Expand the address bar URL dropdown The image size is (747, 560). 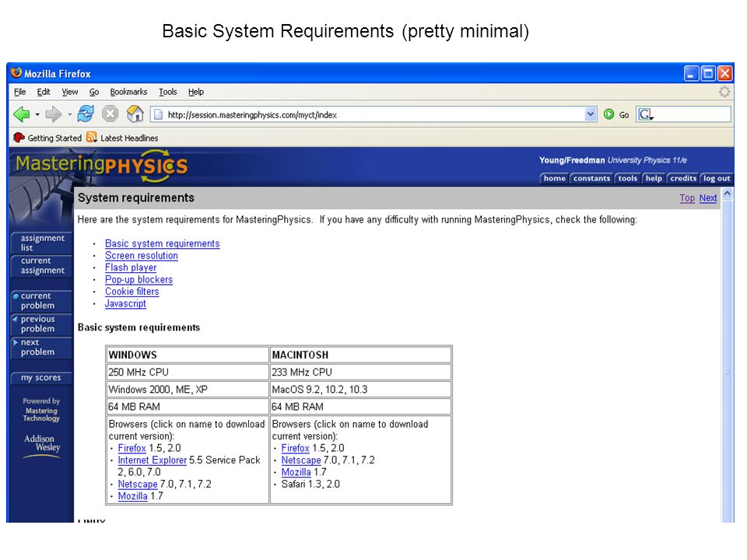591,114
